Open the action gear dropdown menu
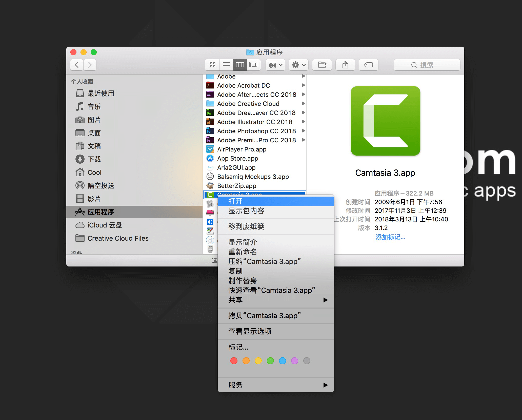522x420 pixels. click(298, 65)
